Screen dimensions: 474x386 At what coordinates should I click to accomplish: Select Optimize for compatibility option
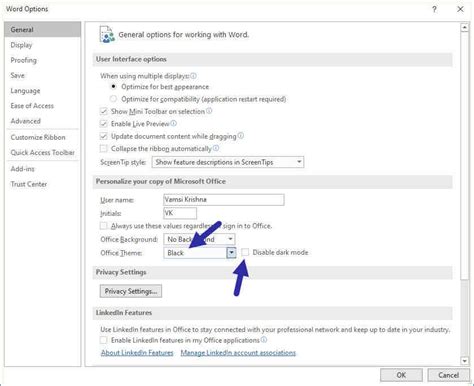coord(114,99)
